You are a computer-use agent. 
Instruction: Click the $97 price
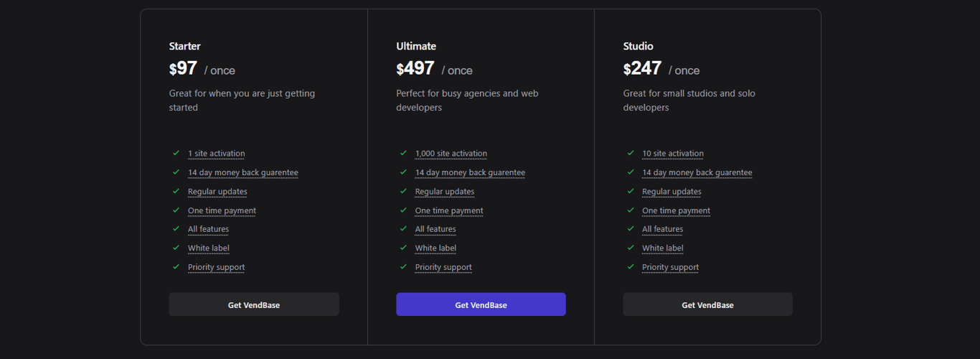tap(183, 69)
